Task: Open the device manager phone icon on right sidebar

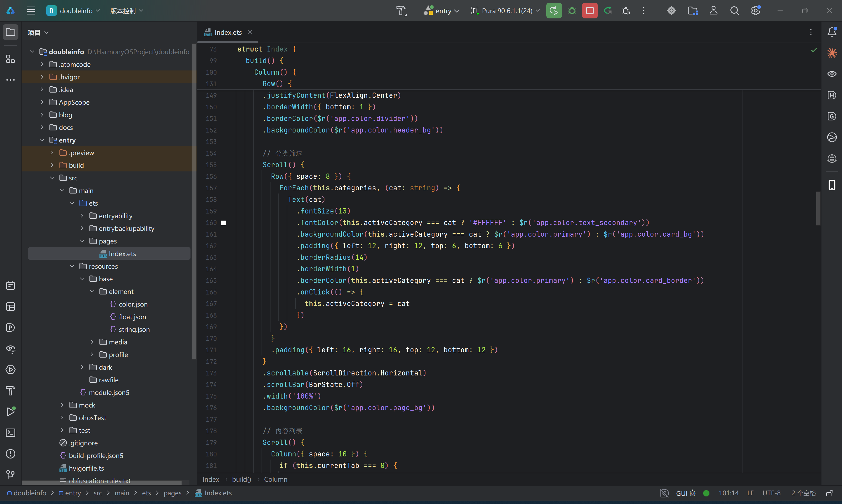Action: 832,185
